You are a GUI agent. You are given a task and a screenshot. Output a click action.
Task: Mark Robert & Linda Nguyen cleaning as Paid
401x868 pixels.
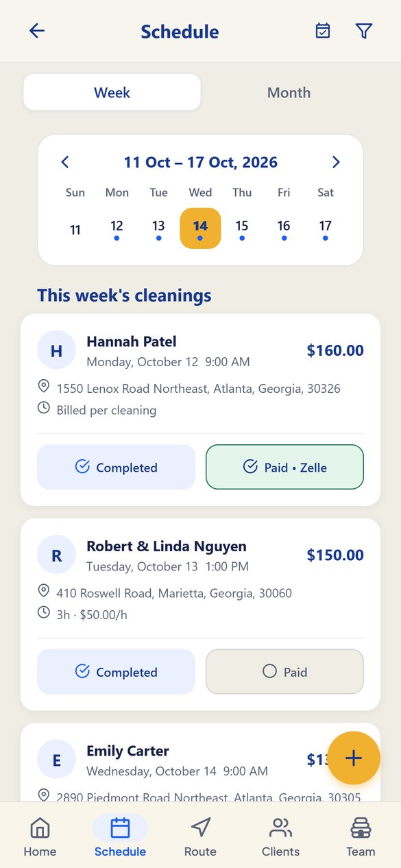pyautogui.click(x=284, y=671)
